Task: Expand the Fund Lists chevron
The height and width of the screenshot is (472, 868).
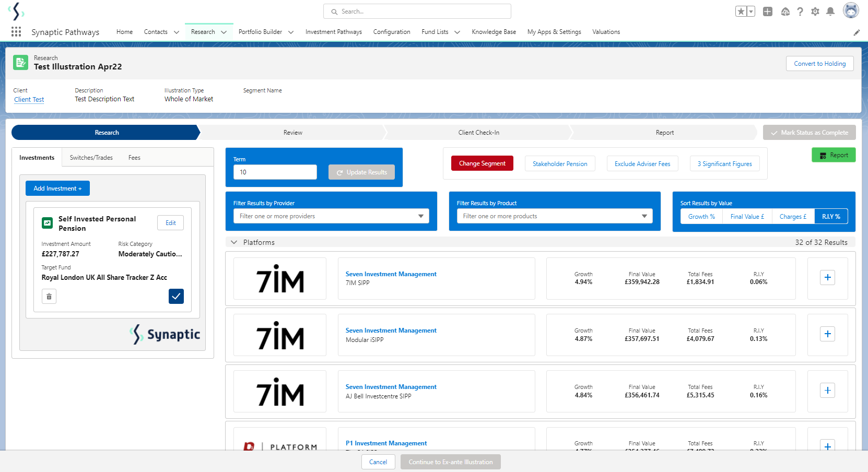Action: 458,32
